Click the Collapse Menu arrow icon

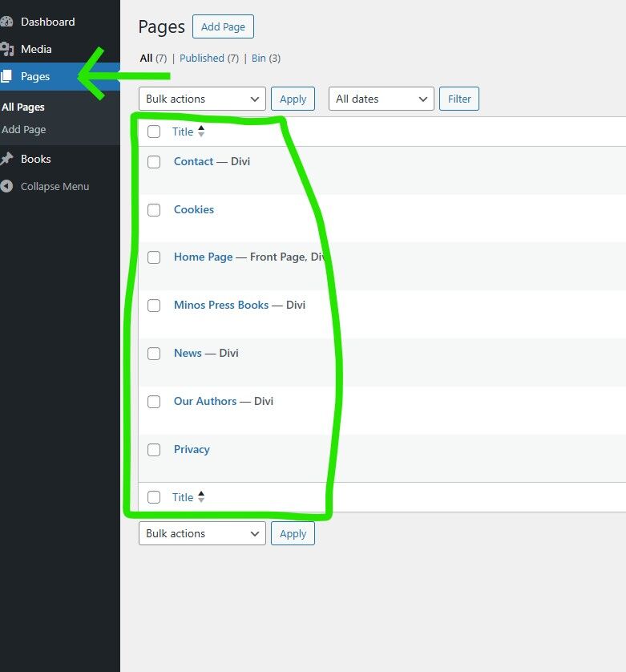(6, 186)
